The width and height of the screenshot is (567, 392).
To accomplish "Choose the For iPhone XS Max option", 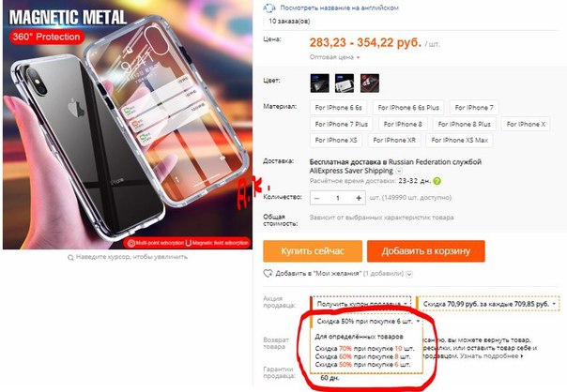I will click(x=459, y=140).
